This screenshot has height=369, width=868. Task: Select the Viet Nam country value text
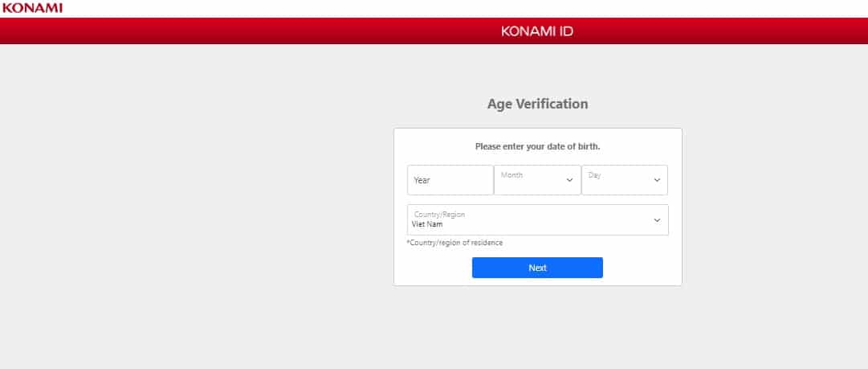(427, 224)
